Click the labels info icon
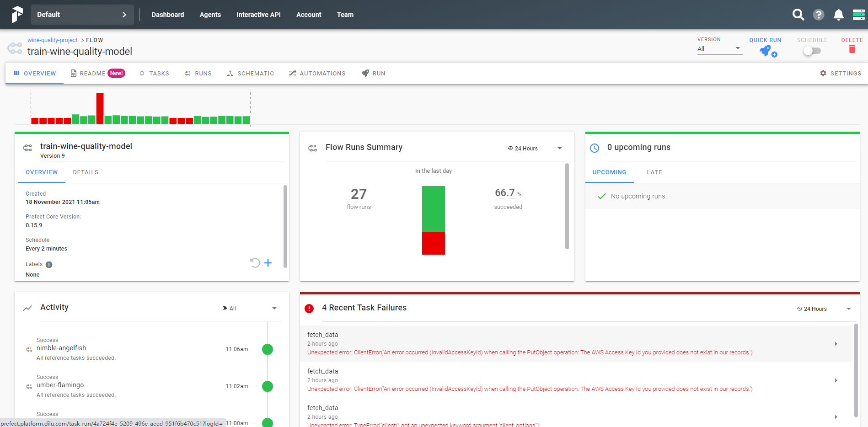 (49, 265)
